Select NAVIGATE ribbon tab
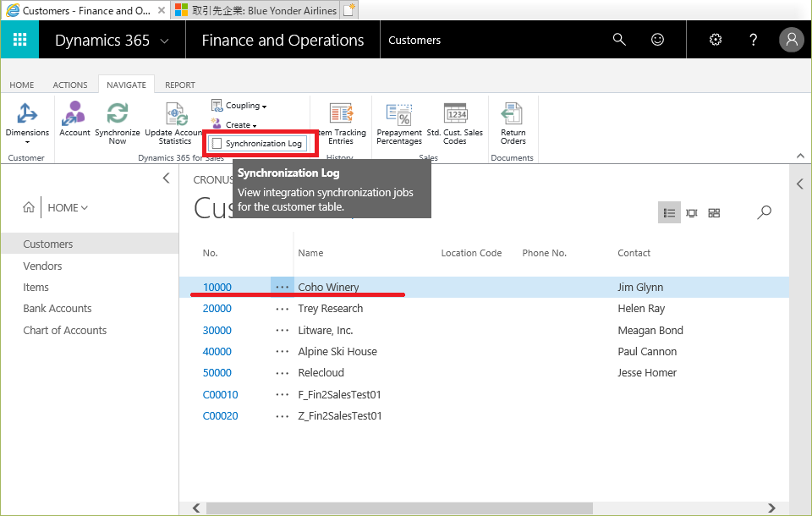The width and height of the screenshot is (812, 516). tap(126, 85)
